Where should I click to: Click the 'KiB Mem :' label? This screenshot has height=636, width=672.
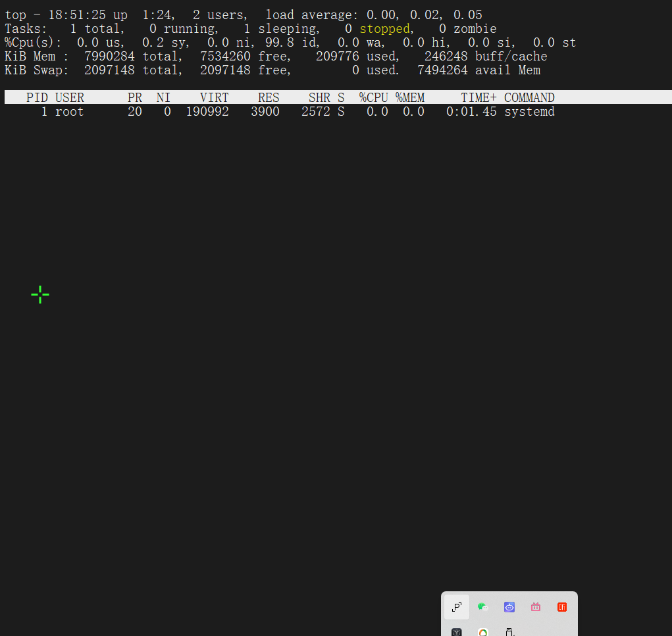(x=36, y=57)
